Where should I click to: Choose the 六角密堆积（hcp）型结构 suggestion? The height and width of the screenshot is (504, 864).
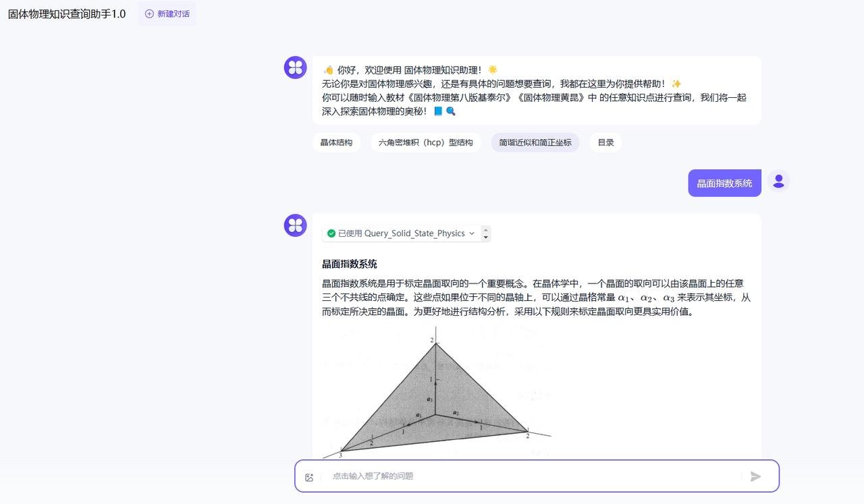coord(425,142)
